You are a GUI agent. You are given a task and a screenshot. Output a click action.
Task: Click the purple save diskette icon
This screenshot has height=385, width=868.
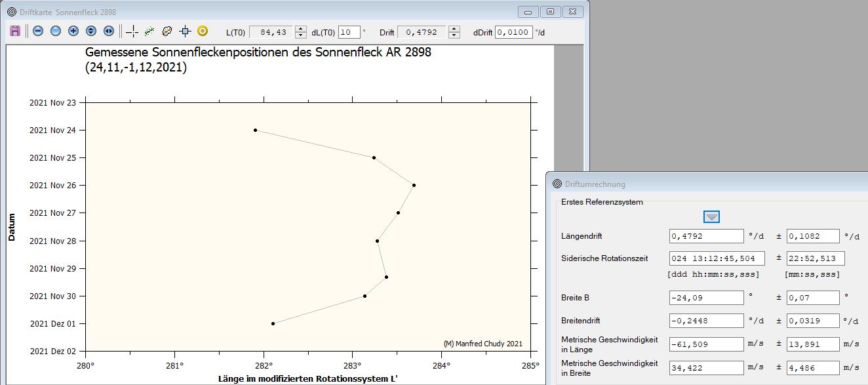(x=15, y=31)
